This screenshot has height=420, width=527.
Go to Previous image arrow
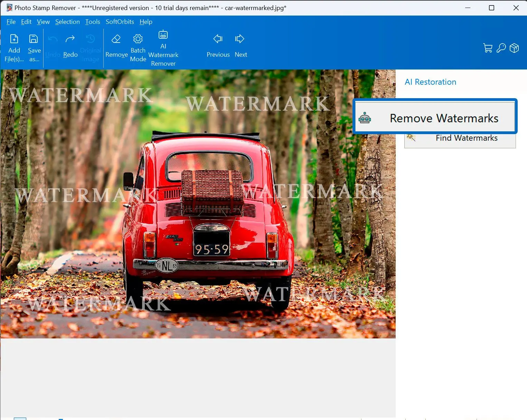218,39
